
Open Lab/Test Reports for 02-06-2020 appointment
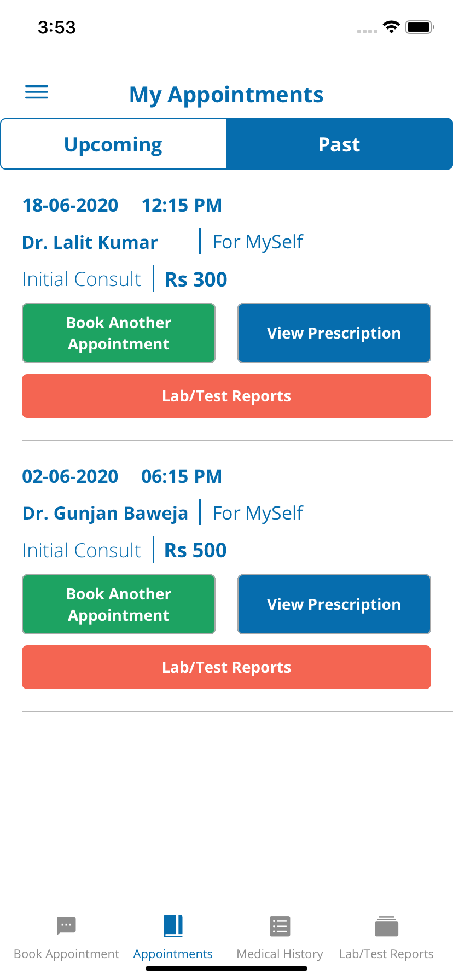point(226,667)
